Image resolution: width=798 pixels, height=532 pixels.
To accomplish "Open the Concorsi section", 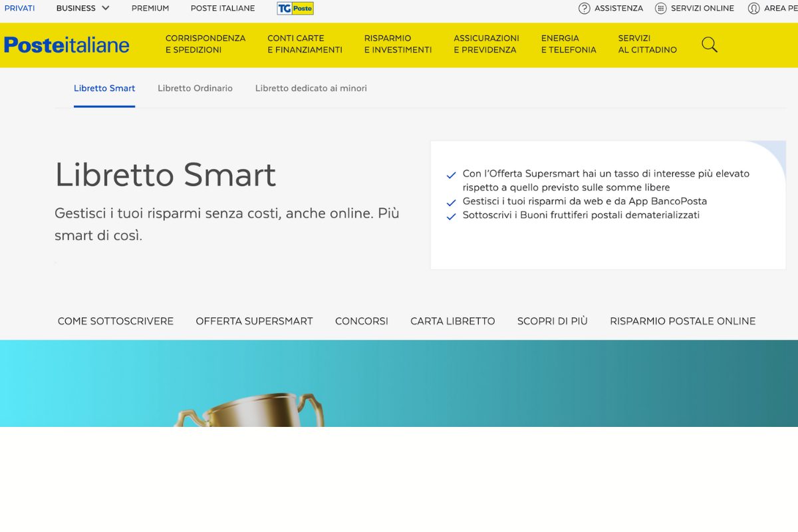I will coord(361,321).
